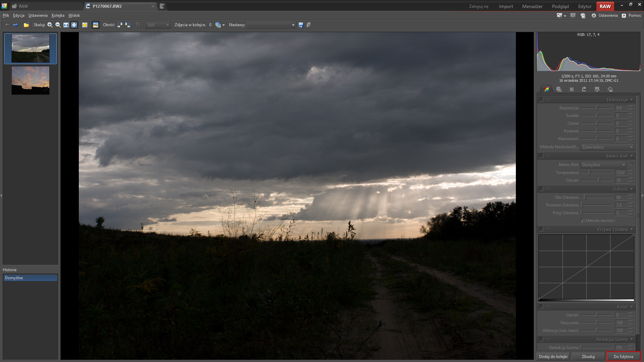Open the Balans Bieli Domyślne dropdown
Image resolution: width=644 pixels, height=362 pixels.
[603, 165]
